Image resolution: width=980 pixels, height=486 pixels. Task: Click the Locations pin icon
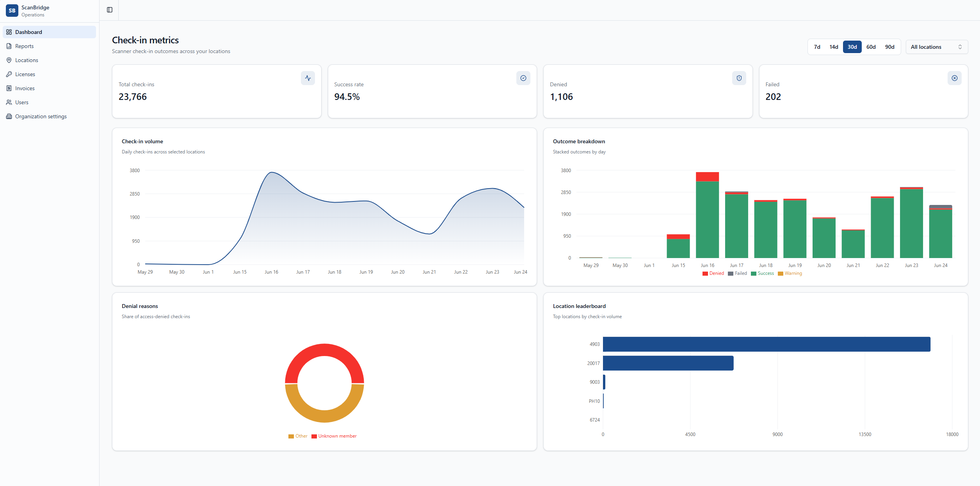point(9,60)
